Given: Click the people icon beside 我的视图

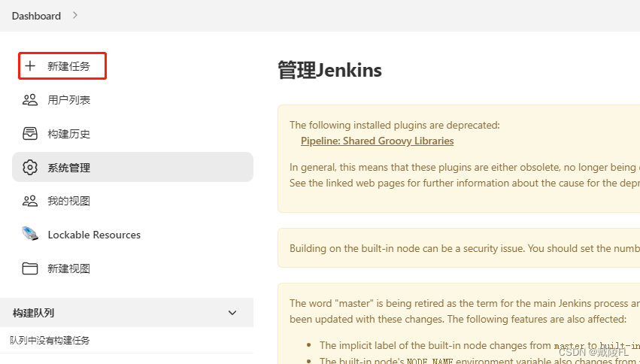Looking at the screenshot, I should 30,201.
